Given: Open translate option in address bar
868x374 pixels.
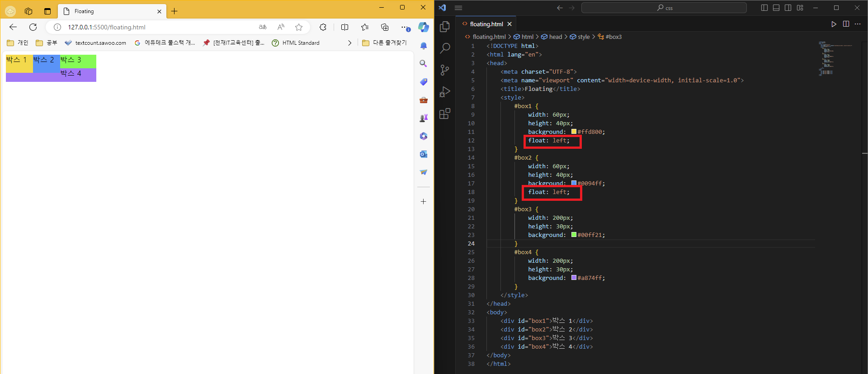Looking at the screenshot, I should (263, 27).
